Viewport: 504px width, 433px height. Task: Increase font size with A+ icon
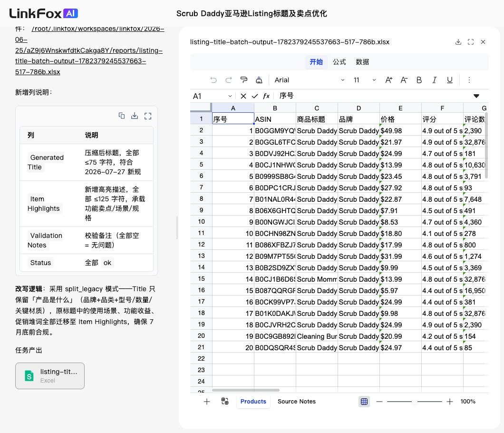pyautogui.click(x=388, y=80)
